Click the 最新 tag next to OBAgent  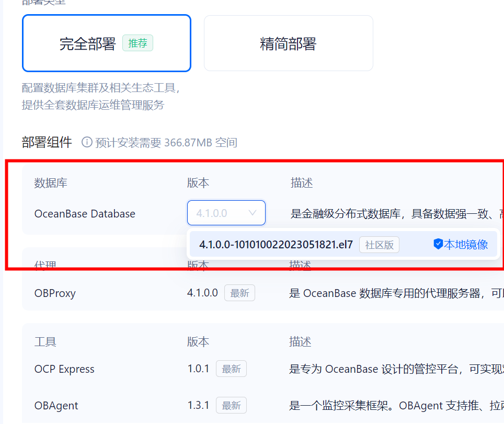click(231, 405)
